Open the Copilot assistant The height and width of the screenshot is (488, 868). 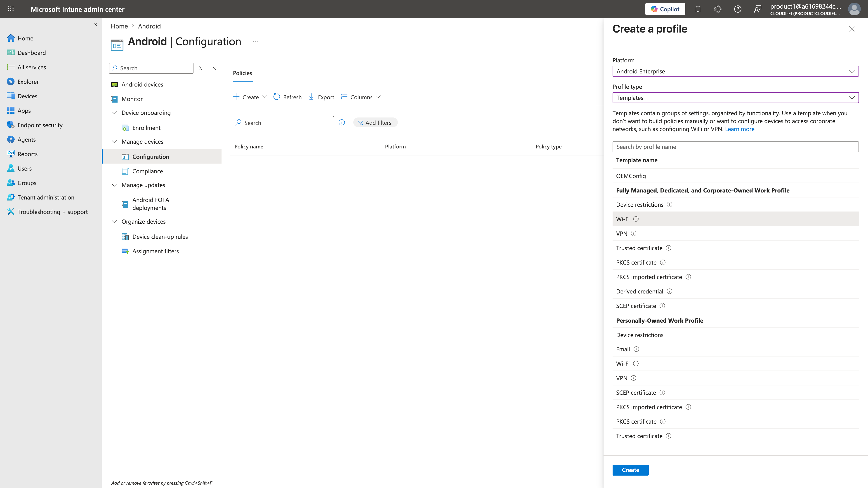coord(665,9)
